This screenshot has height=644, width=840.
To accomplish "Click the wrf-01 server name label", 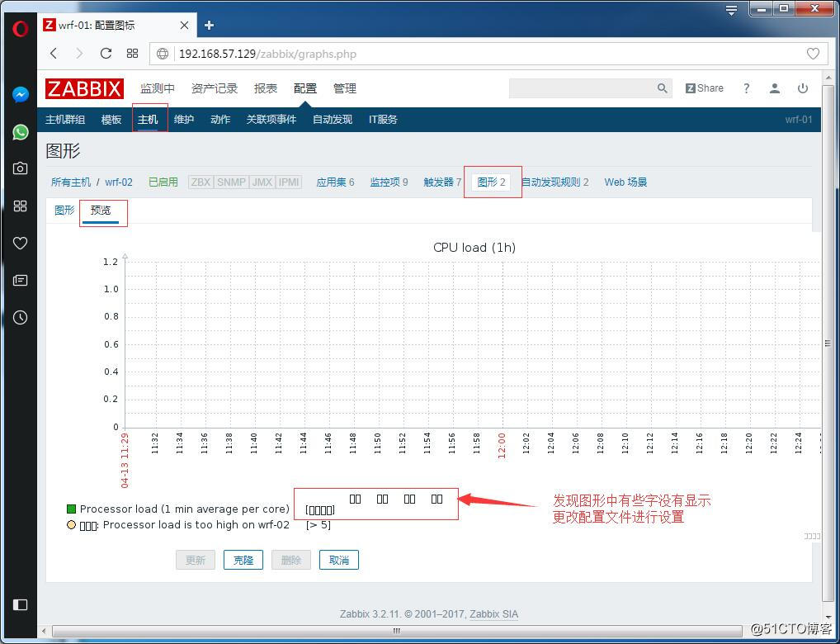I will coord(799,120).
